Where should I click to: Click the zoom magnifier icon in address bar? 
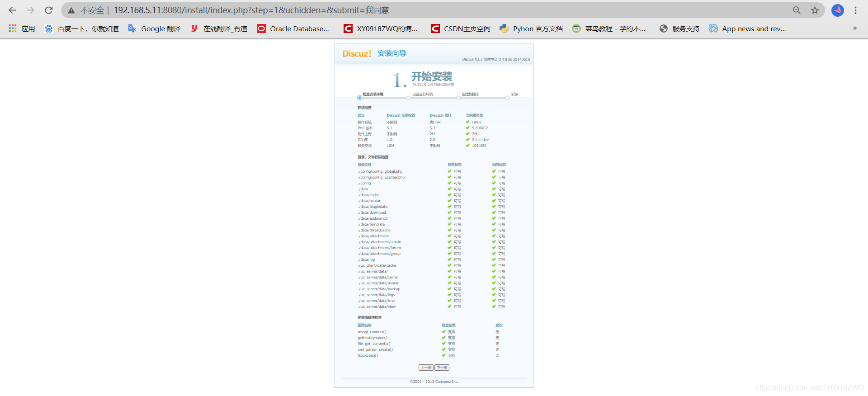797,10
